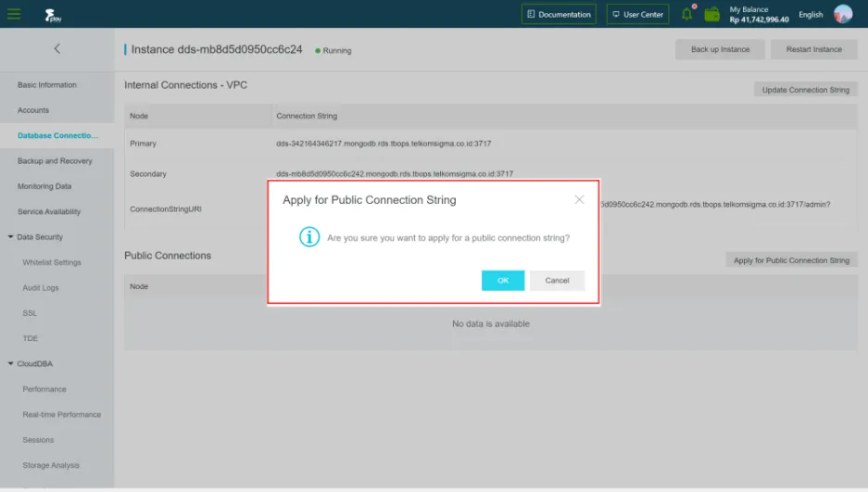Screen dimensions: 868x492
Task: Close the dialog with the X icon
Action: pyautogui.click(x=579, y=199)
